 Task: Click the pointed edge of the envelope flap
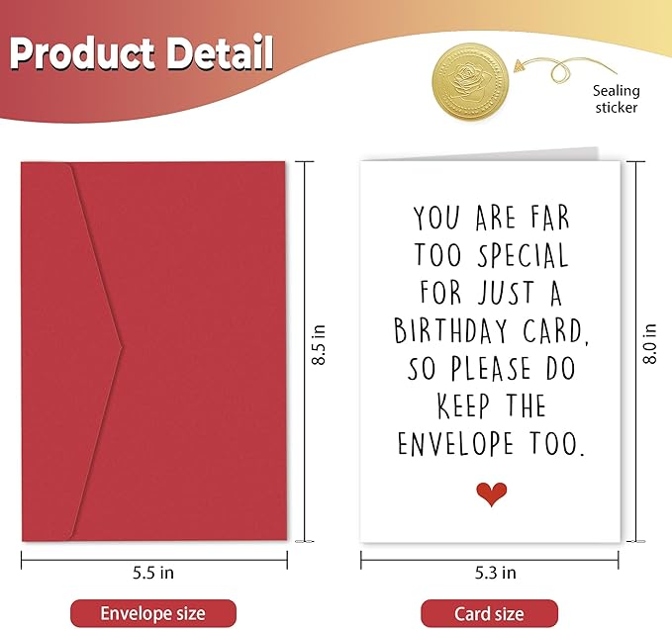coord(121,346)
